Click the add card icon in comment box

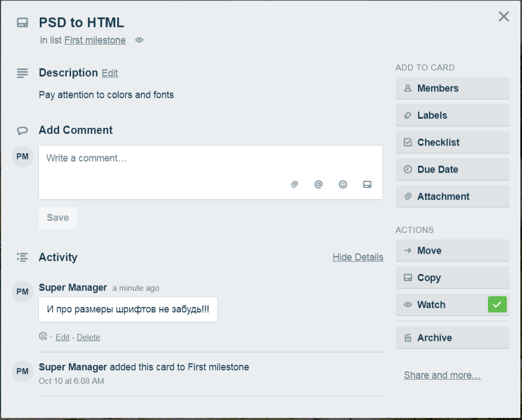tap(367, 185)
